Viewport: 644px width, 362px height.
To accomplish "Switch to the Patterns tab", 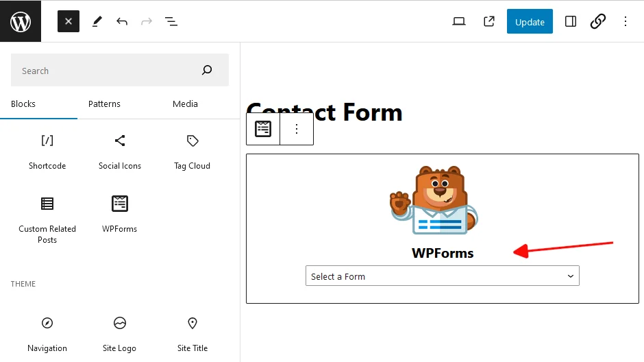I will [x=104, y=104].
